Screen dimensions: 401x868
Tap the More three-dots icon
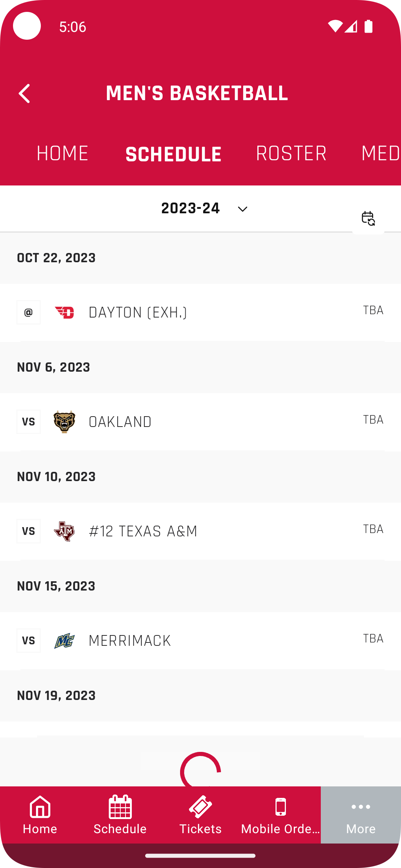(x=361, y=807)
